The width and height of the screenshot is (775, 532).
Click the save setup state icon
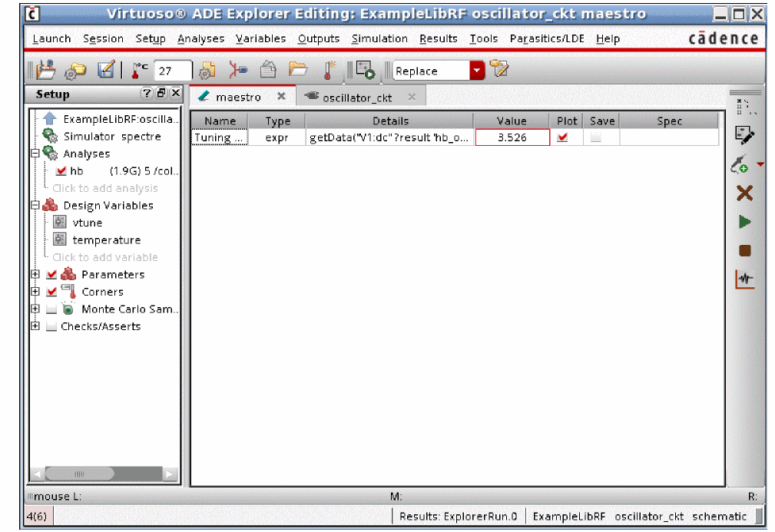[106, 70]
